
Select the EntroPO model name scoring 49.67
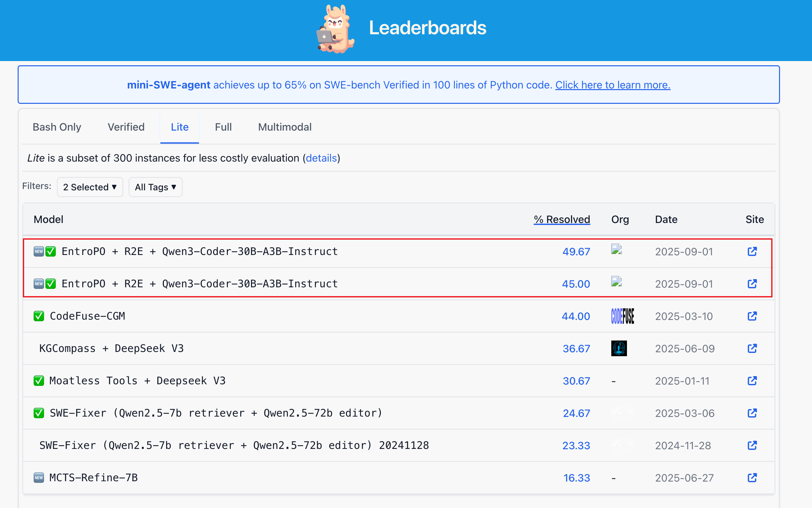pos(200,251)
